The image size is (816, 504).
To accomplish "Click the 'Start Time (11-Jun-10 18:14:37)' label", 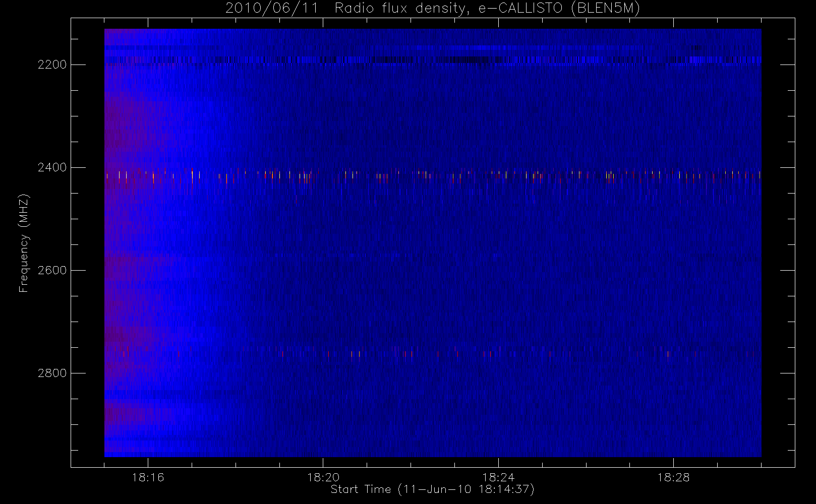I will coord(432,489).
